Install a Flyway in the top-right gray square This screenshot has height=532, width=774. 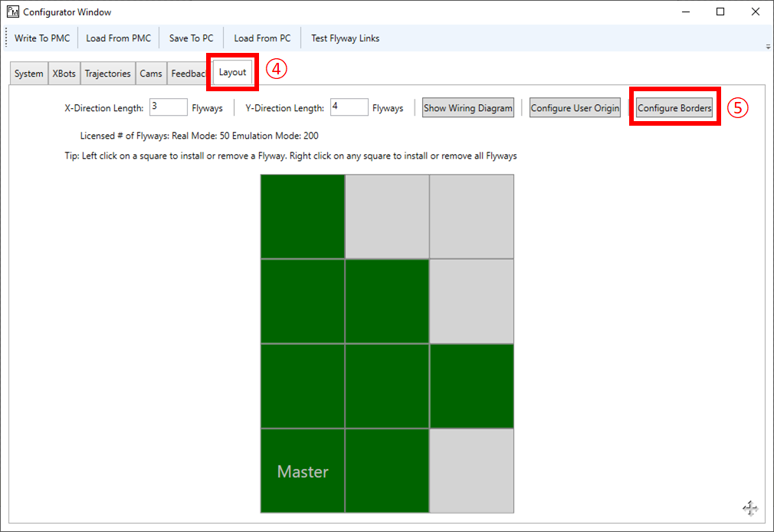tap(471, 216)
